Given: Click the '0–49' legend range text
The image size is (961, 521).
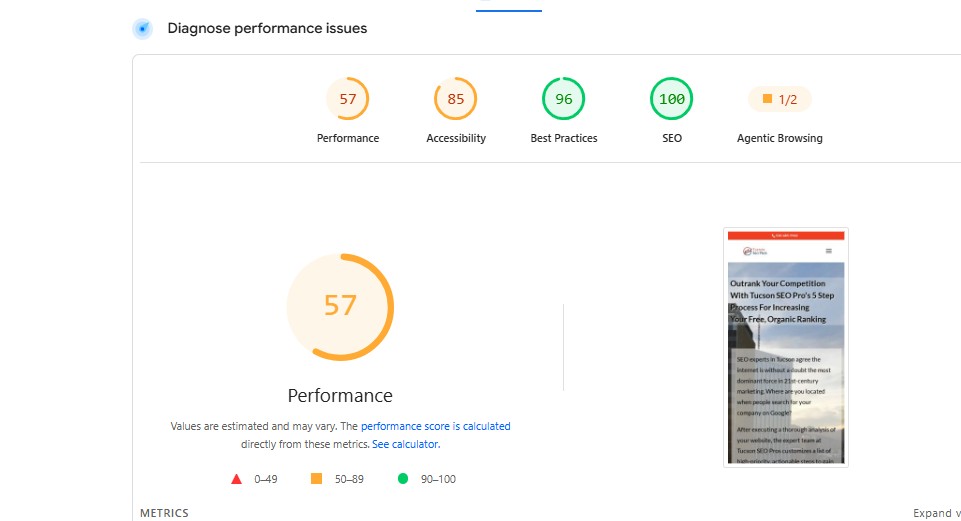Looking at the screenshot, I should point(266,479).
